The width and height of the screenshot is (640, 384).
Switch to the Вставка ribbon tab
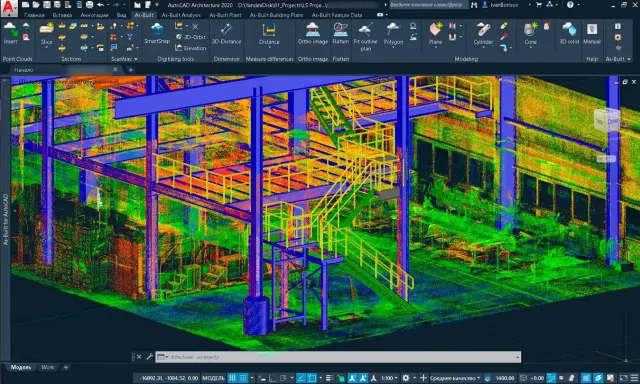[x=62, y=15]
